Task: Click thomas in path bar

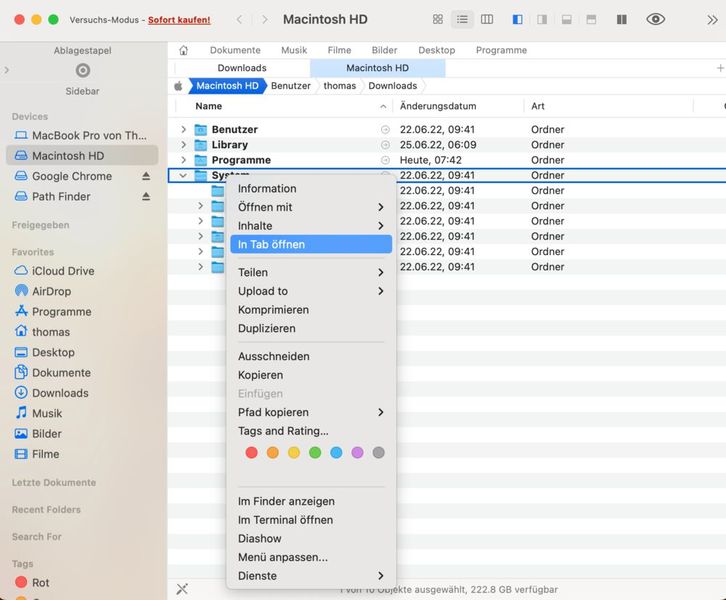Action: coord(339,86)
